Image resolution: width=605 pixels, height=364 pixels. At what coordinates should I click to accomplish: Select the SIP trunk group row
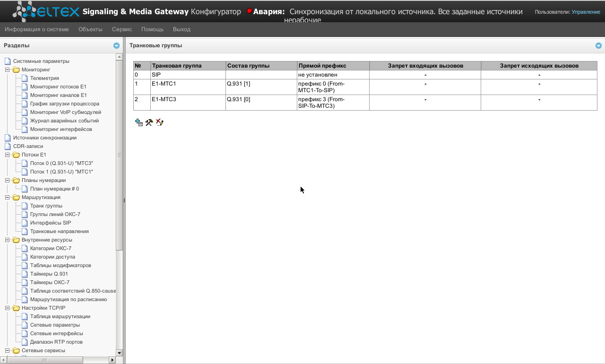click(365, 75)
